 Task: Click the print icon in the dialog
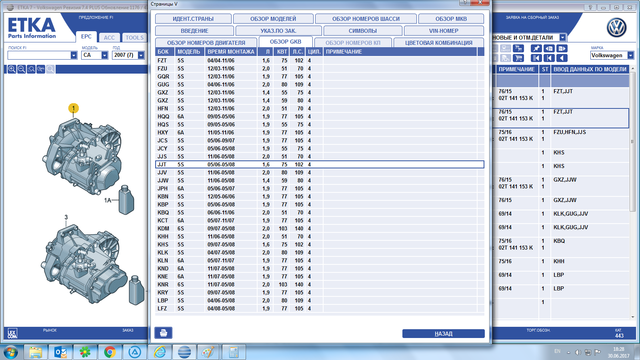click(163, 333)
